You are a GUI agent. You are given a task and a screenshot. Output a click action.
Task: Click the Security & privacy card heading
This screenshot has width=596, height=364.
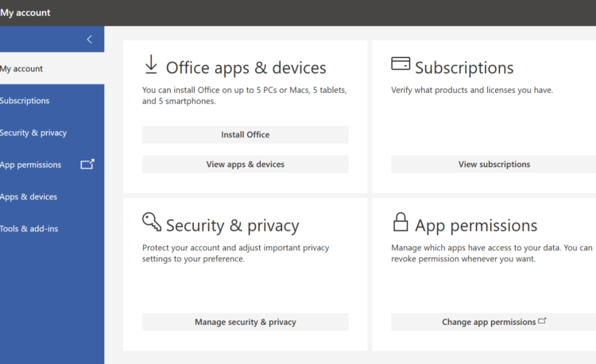pos(233,226)
